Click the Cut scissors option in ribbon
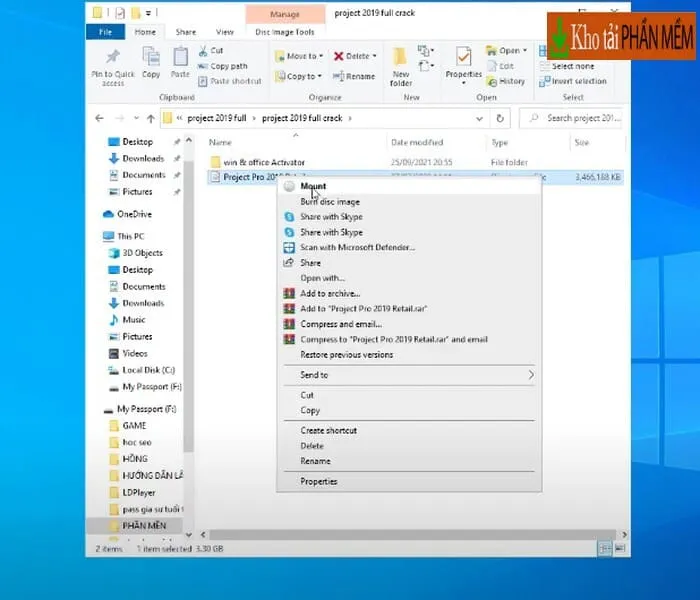 211,50
